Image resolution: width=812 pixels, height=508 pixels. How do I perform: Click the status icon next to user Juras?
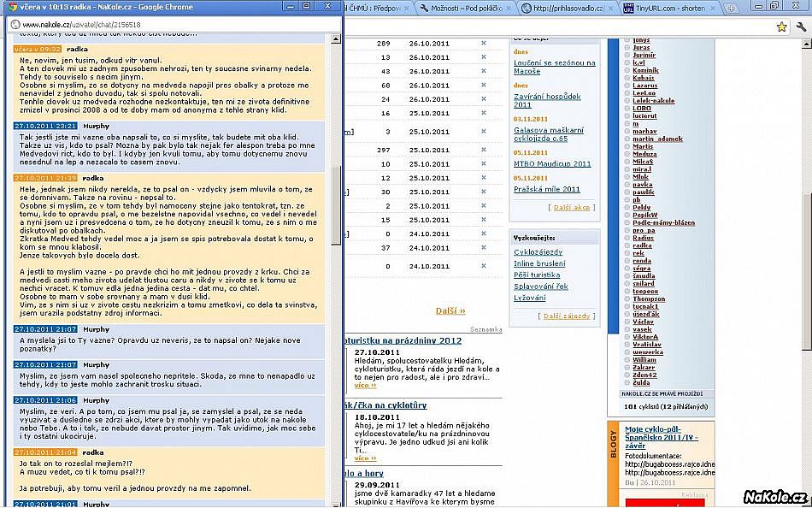pyautogui.click(x=627, y=48)
